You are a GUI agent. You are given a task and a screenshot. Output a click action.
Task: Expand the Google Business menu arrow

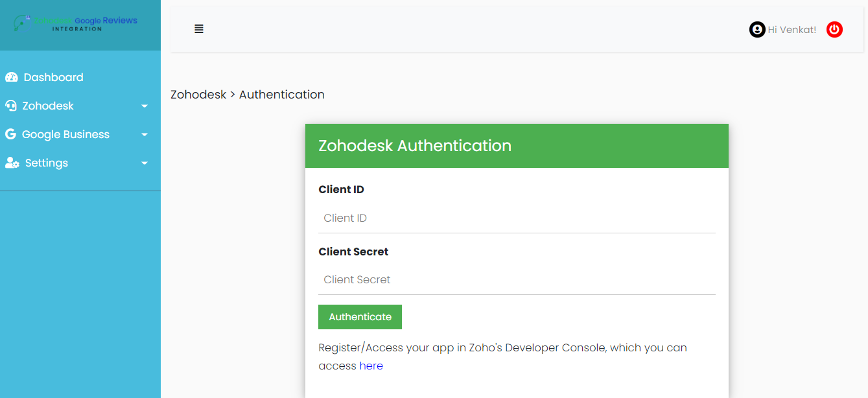[x=145, y=135]
